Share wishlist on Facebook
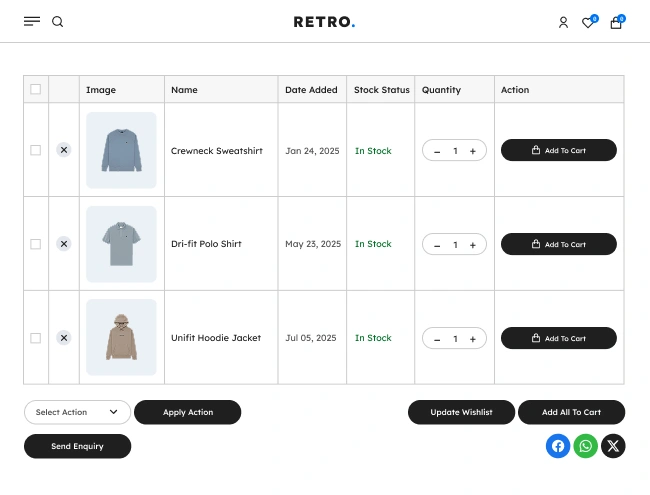 point(558,446)
